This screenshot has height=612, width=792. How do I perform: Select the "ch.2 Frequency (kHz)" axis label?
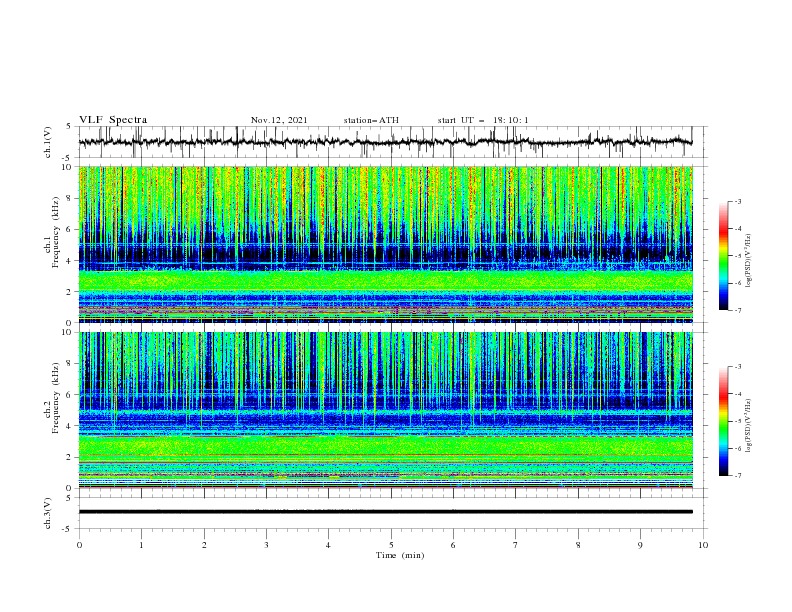[x=52, y=397]
